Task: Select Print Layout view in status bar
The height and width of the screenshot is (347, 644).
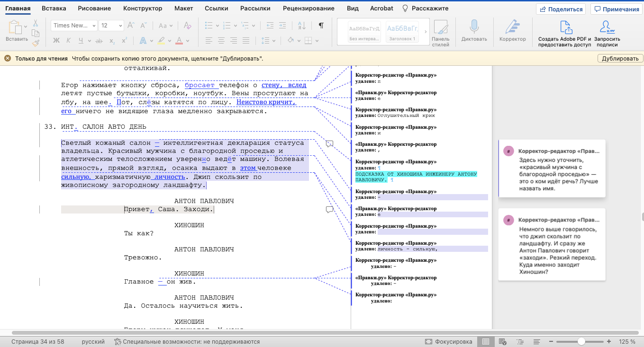Action: click(486, 341)
